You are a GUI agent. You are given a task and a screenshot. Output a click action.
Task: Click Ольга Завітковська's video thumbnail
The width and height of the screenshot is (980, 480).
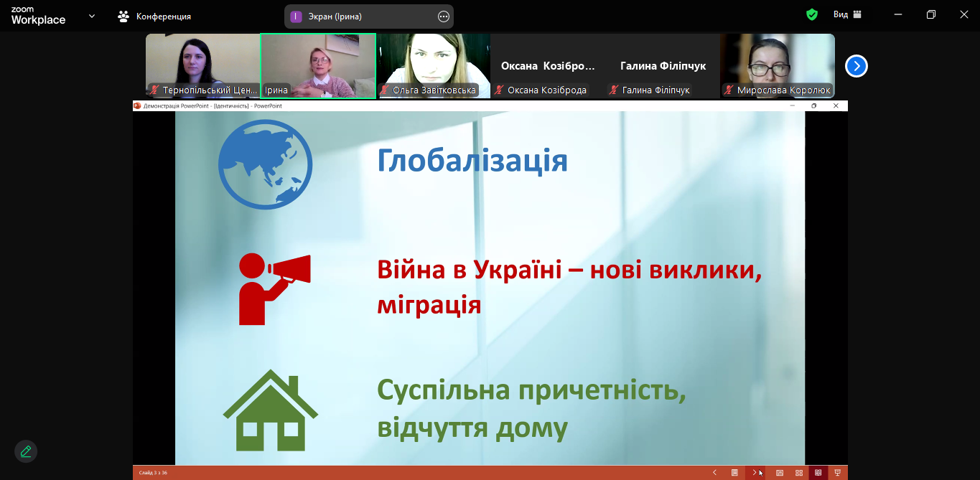pyautogui.click(x=433, y=65)
